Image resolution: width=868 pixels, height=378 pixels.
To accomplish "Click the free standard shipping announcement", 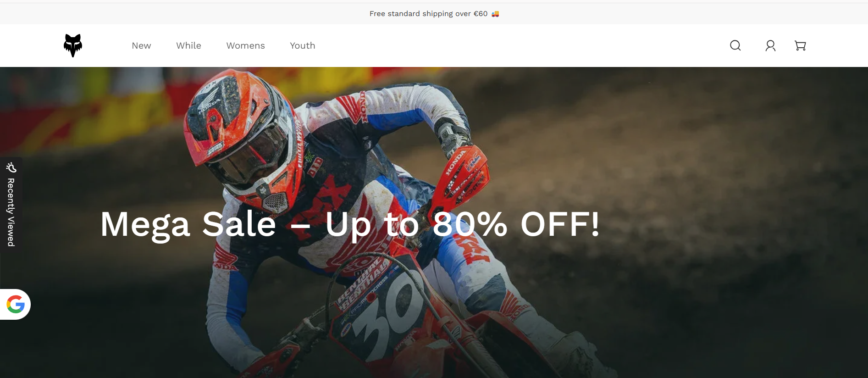I will (x=434, y=14).
